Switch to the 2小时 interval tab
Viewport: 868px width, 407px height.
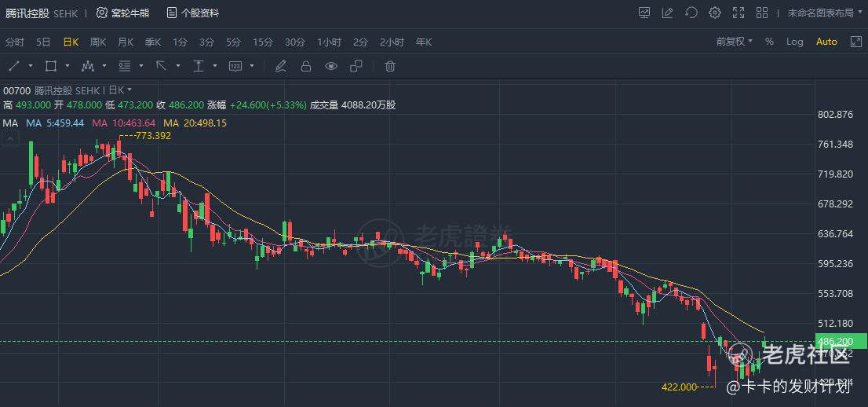(x=392, y=42)
